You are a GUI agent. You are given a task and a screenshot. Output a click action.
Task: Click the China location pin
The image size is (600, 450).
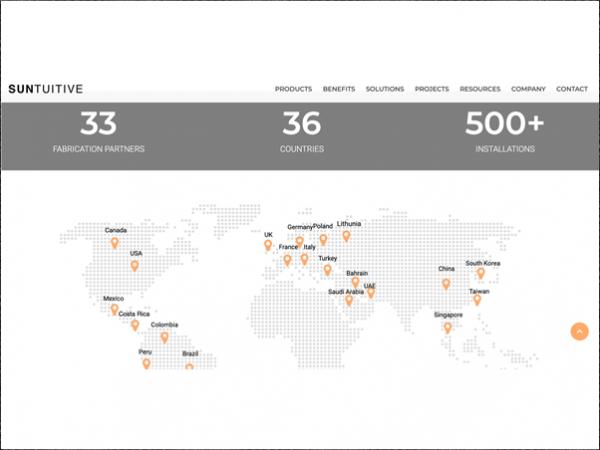(x=446, y=283)
